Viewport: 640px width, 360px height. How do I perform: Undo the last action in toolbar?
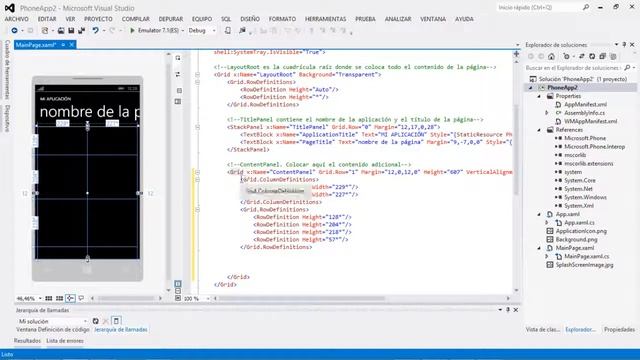coord(96,31)
